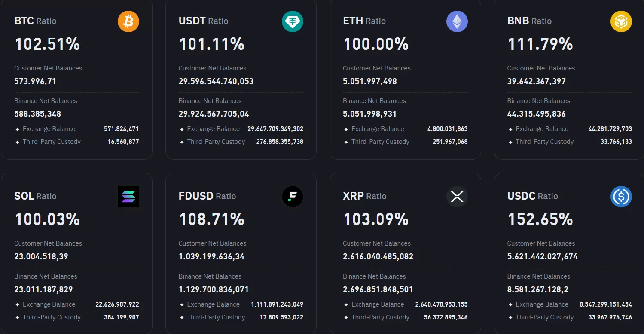
Task: Click XRP Third-Party Custody value 56.372.895,346
Action: click(x=441, y=317)
